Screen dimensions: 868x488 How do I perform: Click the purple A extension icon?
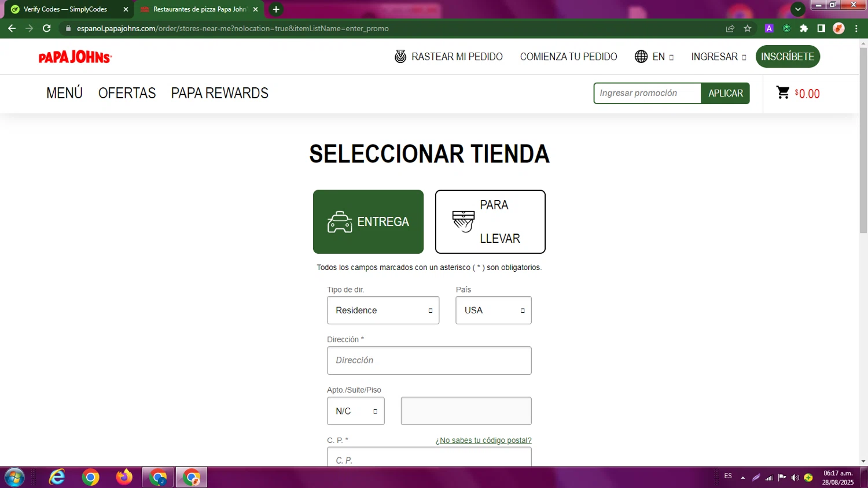click(769, 28)
